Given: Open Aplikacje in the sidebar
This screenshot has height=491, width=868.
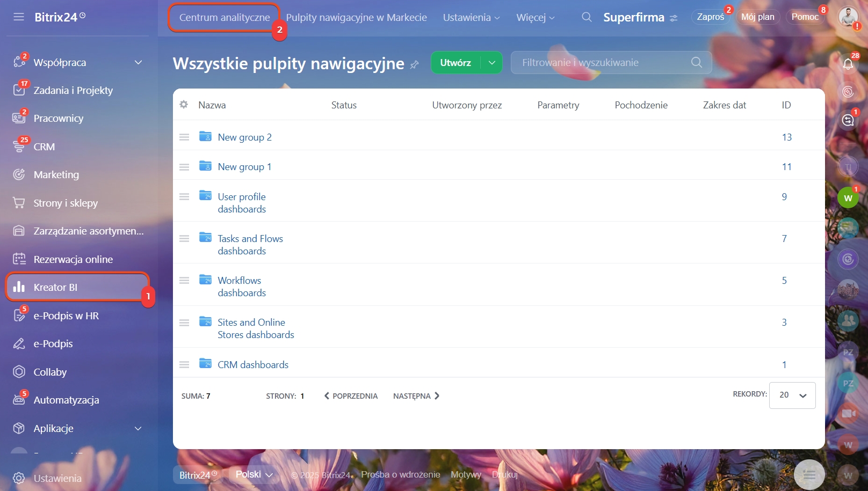Looking at the screenshot, I should (53, 428).
